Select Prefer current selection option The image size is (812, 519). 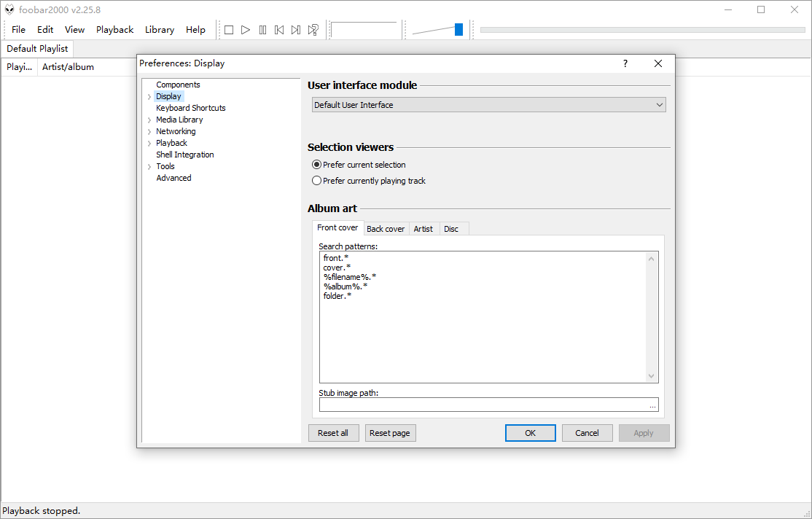[x=316, y=165]
